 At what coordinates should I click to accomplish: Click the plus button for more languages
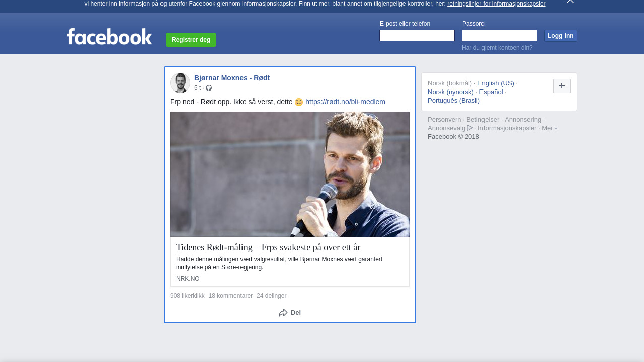coord(562,86)
